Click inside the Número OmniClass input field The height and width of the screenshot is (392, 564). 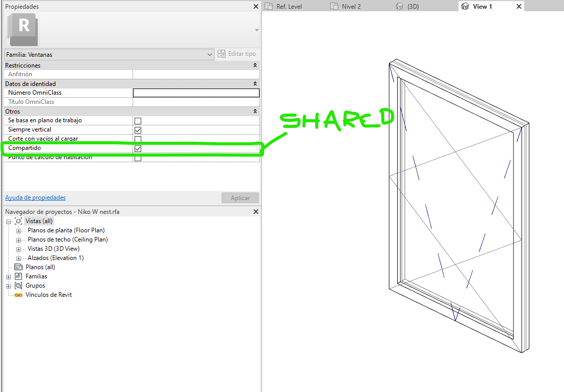pos(196,93)
